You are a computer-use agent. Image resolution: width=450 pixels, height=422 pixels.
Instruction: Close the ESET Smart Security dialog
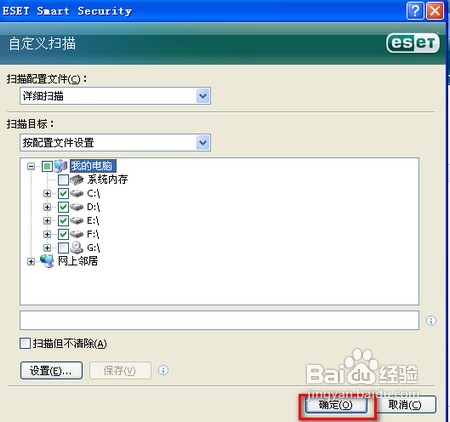pyautogui.click(x=435, y=11)
